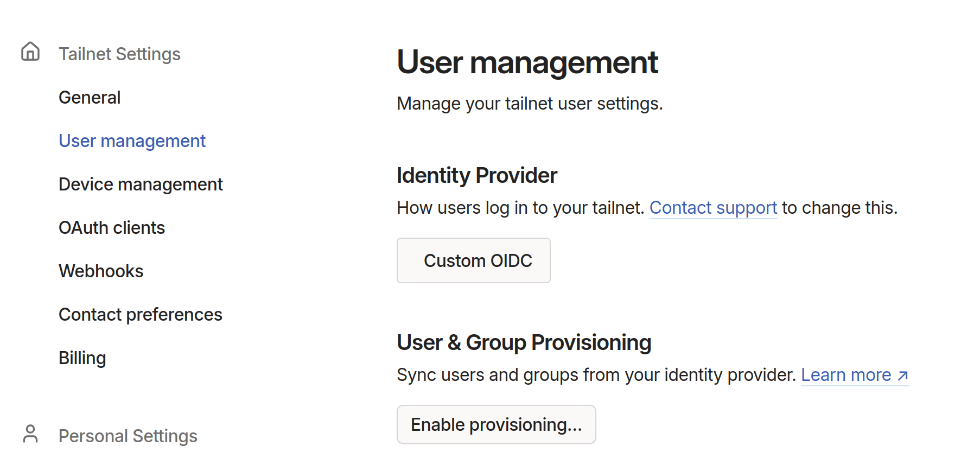Navigate to Webhooks settings

pos(101,271)
